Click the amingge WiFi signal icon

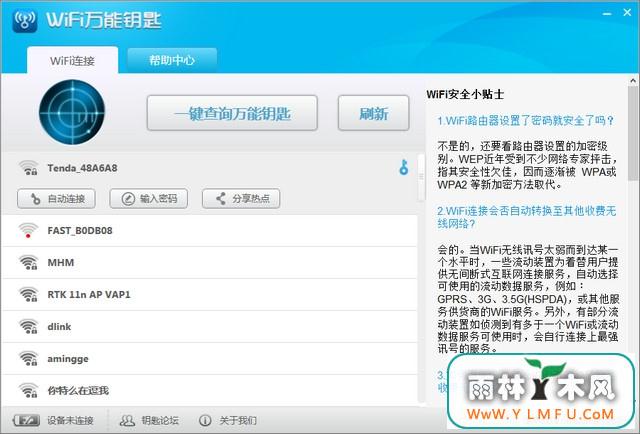point(29,358)
